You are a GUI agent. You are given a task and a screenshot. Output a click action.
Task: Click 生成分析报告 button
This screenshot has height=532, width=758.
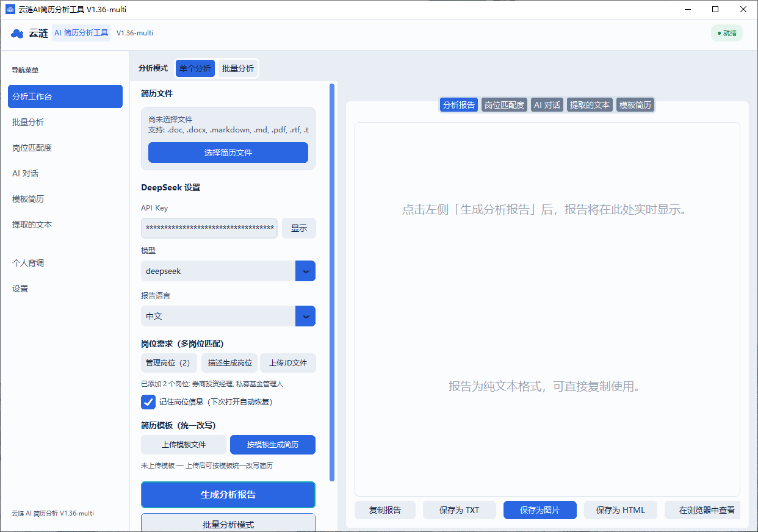[x=228, y=495]
